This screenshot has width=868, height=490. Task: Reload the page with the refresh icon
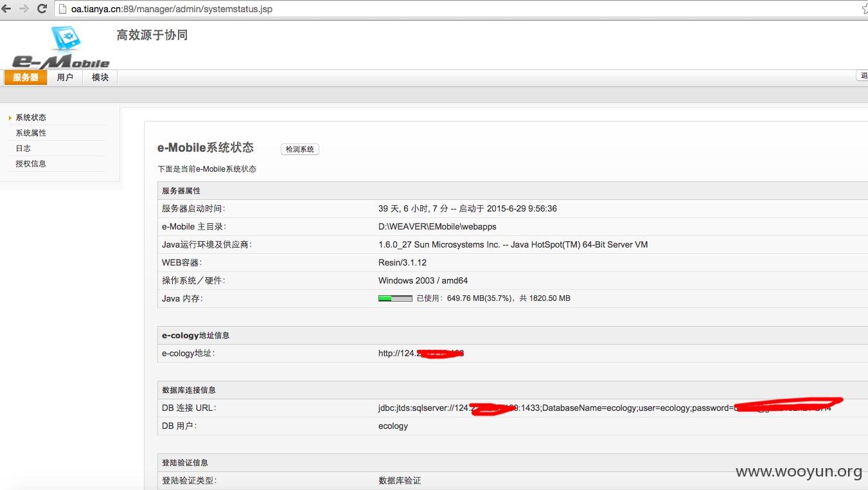42,9
